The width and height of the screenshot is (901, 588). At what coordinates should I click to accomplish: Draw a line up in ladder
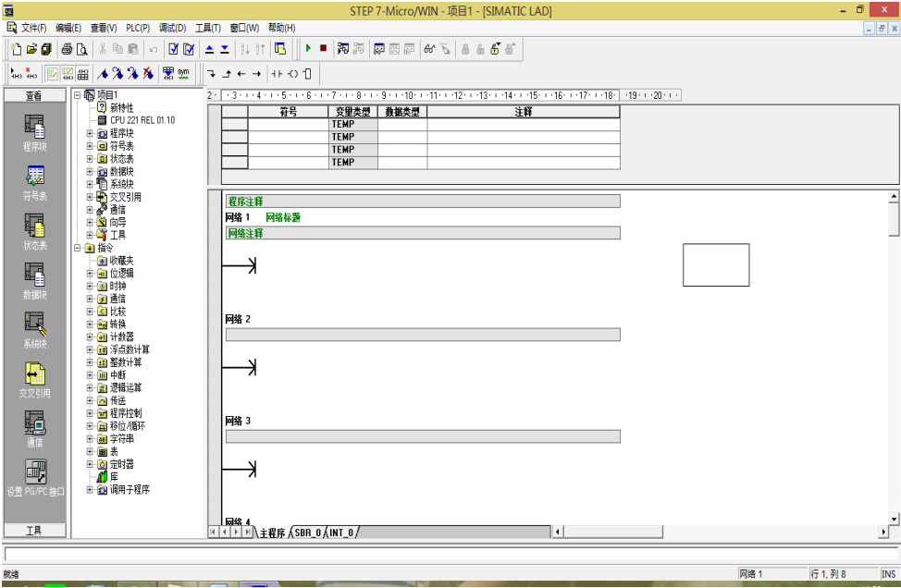tap(227, 74)
